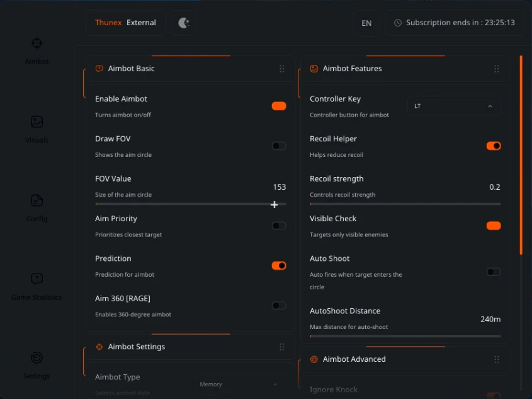The width and height of the screenshot is (532, 399).
Task: Open the Visuals section via its sidebar icon
Action: 37,122
